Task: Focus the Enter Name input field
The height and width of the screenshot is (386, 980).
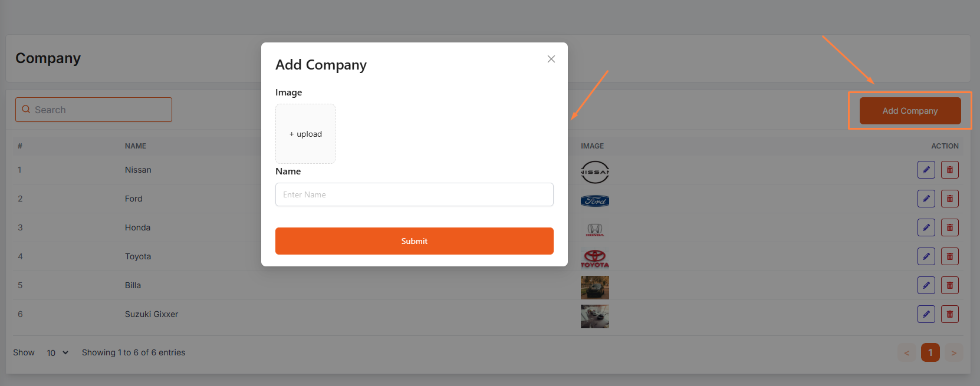Action: (x=414, y=194)
